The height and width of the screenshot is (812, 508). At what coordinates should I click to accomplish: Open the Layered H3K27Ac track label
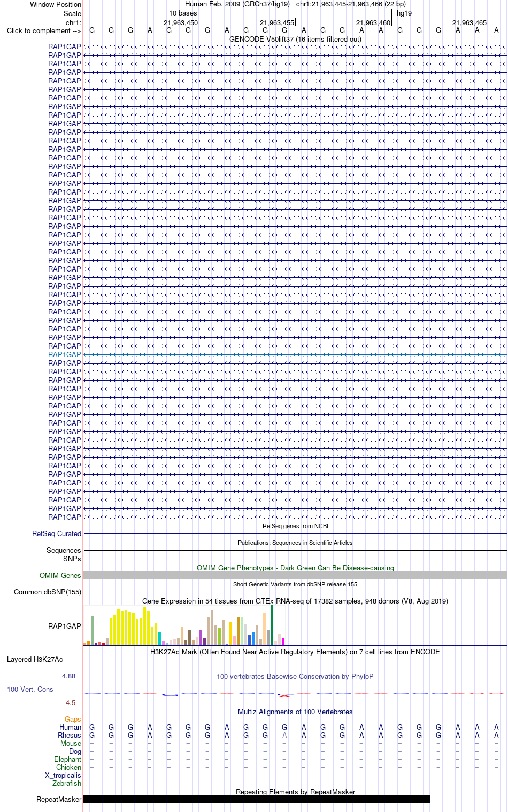[x=35, y=659]
